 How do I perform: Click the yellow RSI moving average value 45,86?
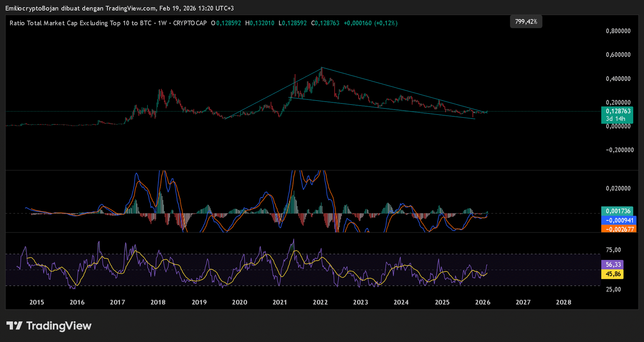coord(613,274)
